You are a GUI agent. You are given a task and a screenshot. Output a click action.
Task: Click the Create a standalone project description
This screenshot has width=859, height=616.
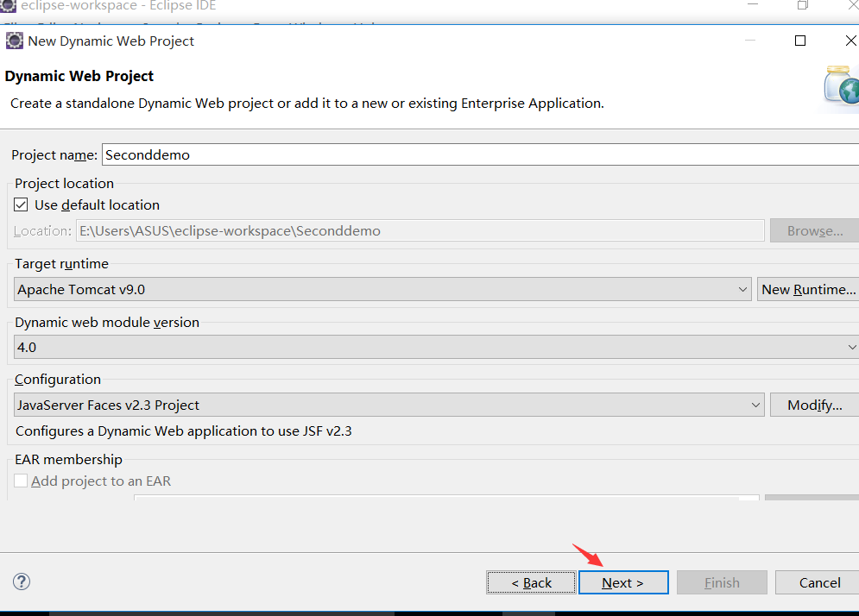click(x=306, y=104)
